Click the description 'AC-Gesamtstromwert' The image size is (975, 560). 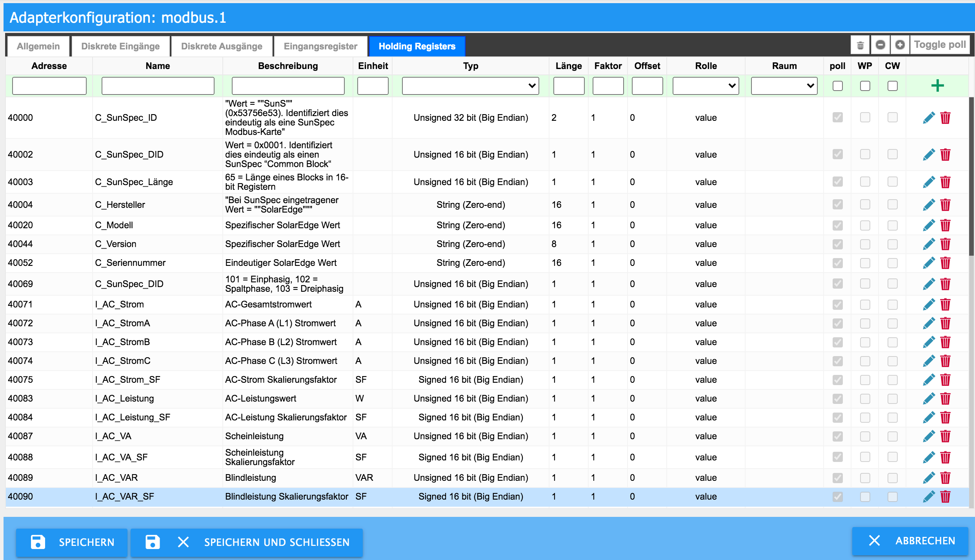268,304
